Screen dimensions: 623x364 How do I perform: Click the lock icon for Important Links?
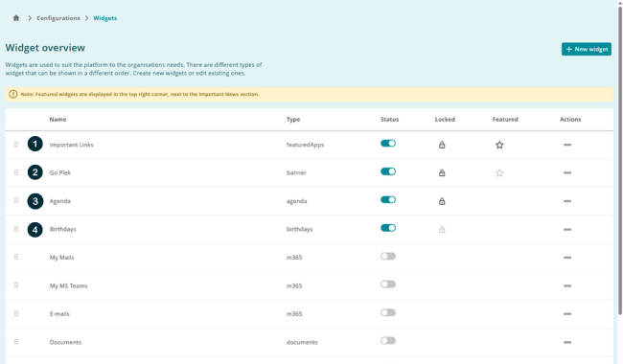pyautogui.click(x=442, y=145)
